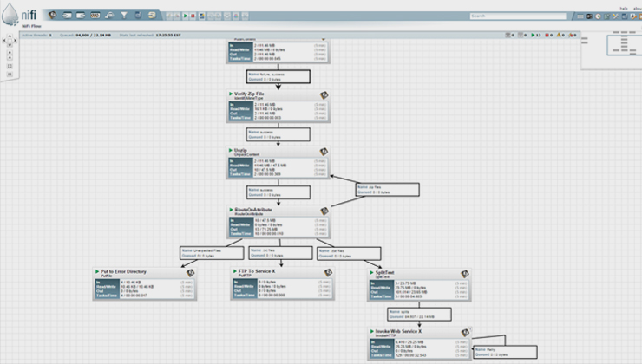Click the dat files connection label
Image resolution: width=642 pixels, height=364 pixels.
(x=350, y=253)
